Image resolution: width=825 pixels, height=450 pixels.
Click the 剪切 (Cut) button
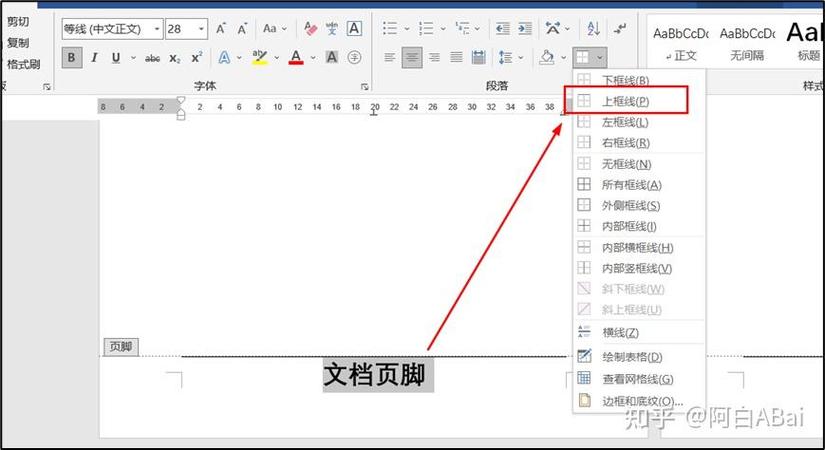coord(17,22)
